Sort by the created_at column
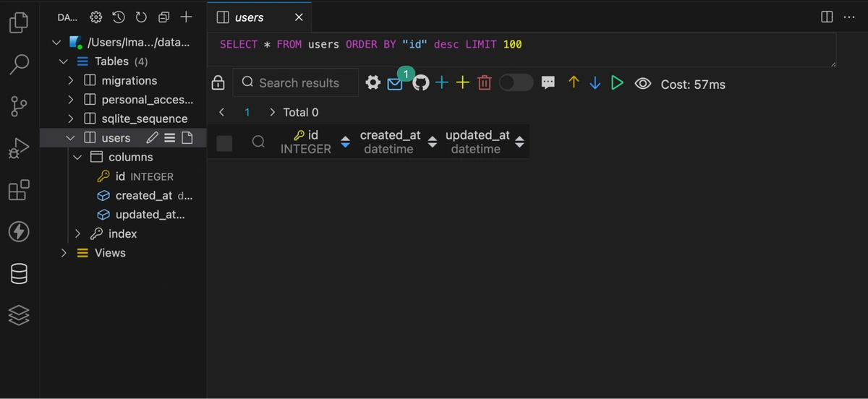Screen dimensions: 868x399 click(x=433, y=142)
